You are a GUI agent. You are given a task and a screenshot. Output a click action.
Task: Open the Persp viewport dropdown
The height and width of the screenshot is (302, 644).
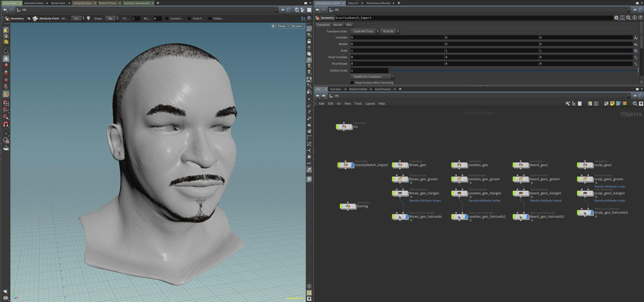click(x=282, y=26)
